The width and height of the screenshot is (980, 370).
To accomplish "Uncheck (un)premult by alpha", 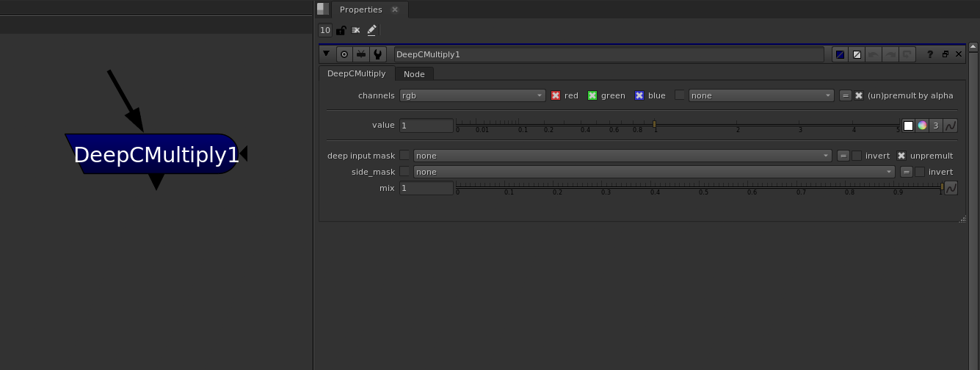I will 858,95.
